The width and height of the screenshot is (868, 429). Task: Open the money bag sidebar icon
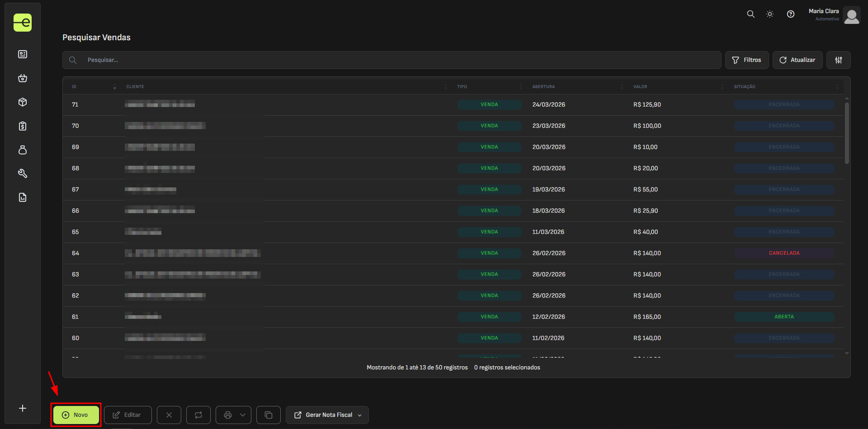[23, 150]
